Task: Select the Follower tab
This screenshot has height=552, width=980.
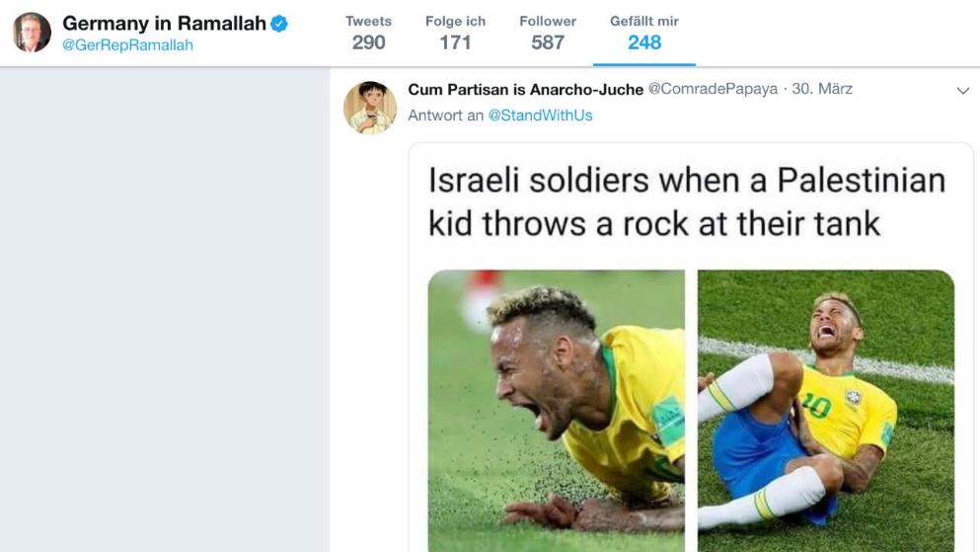Action: pyautogui.click(x=548, y=33)
